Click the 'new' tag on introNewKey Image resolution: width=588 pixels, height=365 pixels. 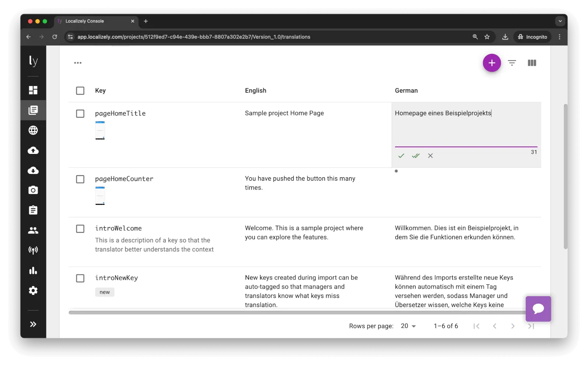[104, 292]
